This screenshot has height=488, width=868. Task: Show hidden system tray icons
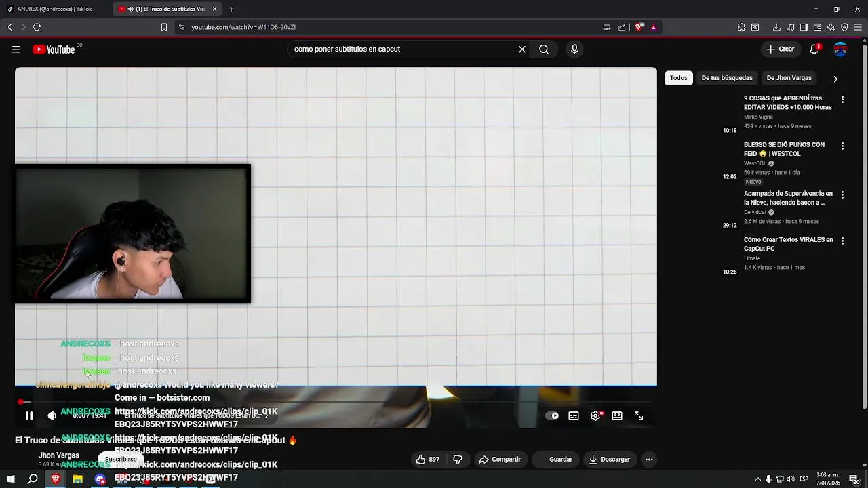[x=758, y=479]
